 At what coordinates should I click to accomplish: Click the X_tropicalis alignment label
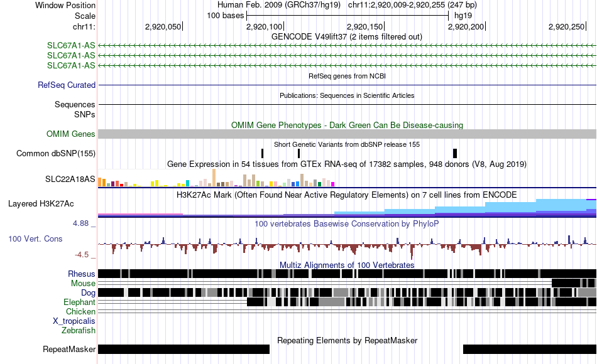tap(74, 321)
